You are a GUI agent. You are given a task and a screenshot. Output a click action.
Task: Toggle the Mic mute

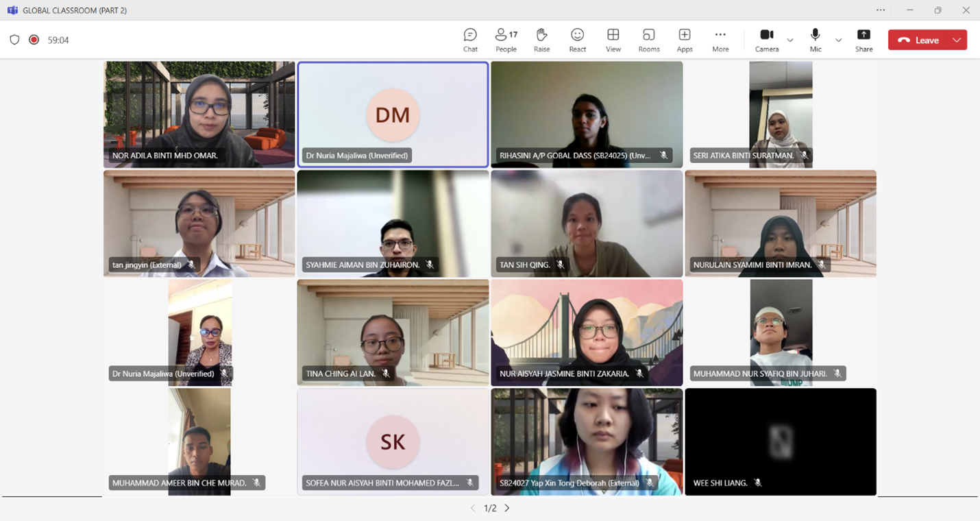click(x=816, y=40)
